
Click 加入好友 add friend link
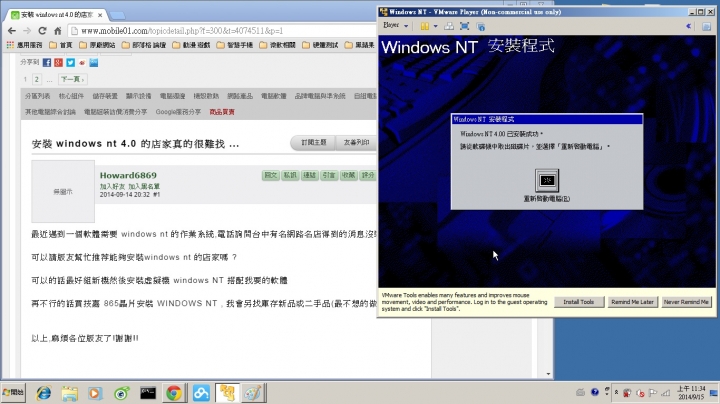112,186
